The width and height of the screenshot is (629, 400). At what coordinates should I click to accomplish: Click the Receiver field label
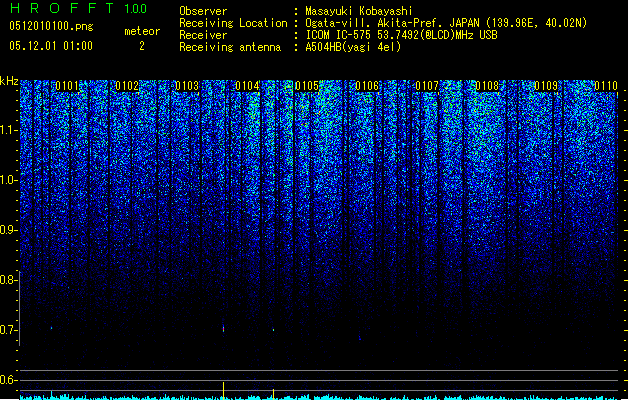coord(203,35)
